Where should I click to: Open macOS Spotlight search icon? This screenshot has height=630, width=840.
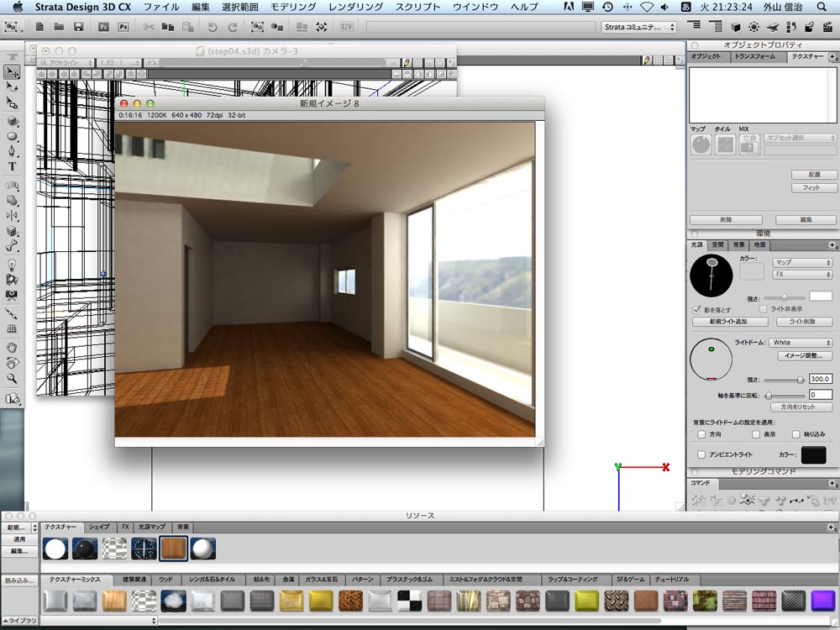tap(822, 7)
